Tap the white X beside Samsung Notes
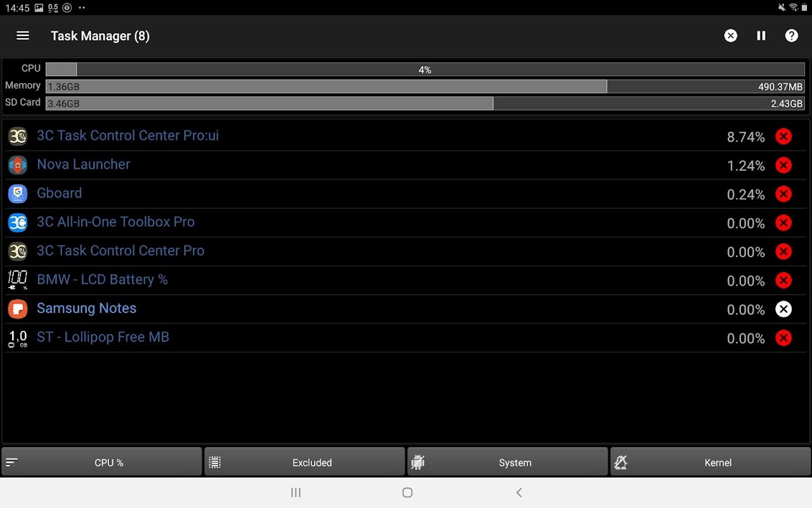 click(783, 309)
